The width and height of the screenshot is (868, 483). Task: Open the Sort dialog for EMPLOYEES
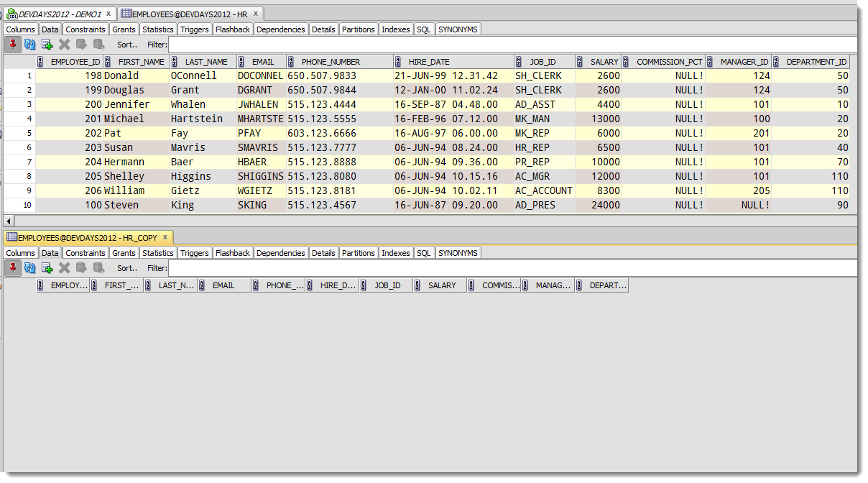point(126,44)
